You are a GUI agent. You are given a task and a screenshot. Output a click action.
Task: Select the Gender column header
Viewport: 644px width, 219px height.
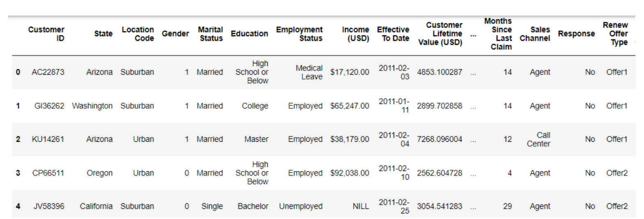(x=175, y=34)
